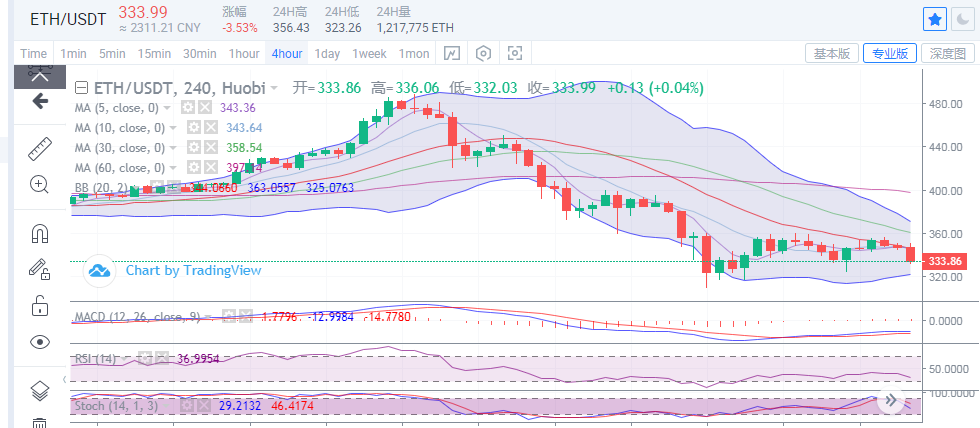Select the 15min interval tab
The image size is (980, 428).
154,53
